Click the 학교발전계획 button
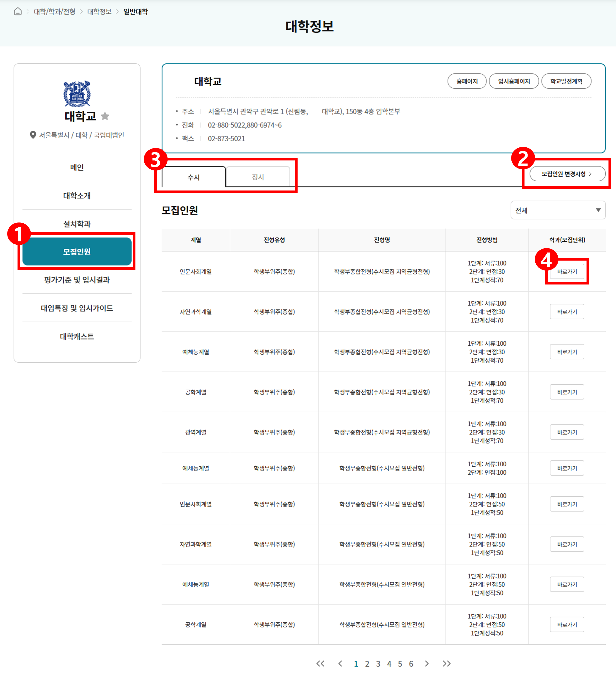The height and width of the screenshot is (678, 616). 566,81
